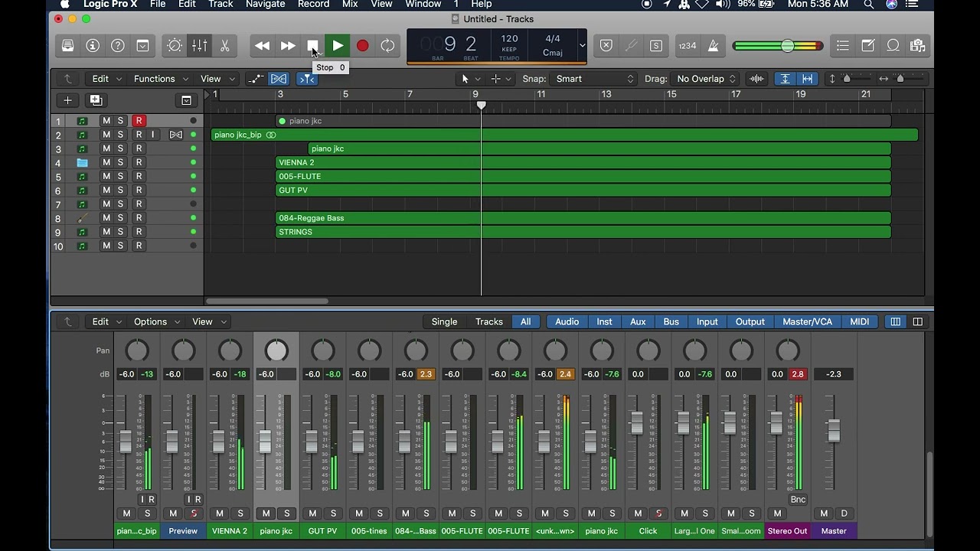Viewport: 980px width, 551px height.
Task: Select the VIENNA 2 region
Action: click(x=583, y=162)
